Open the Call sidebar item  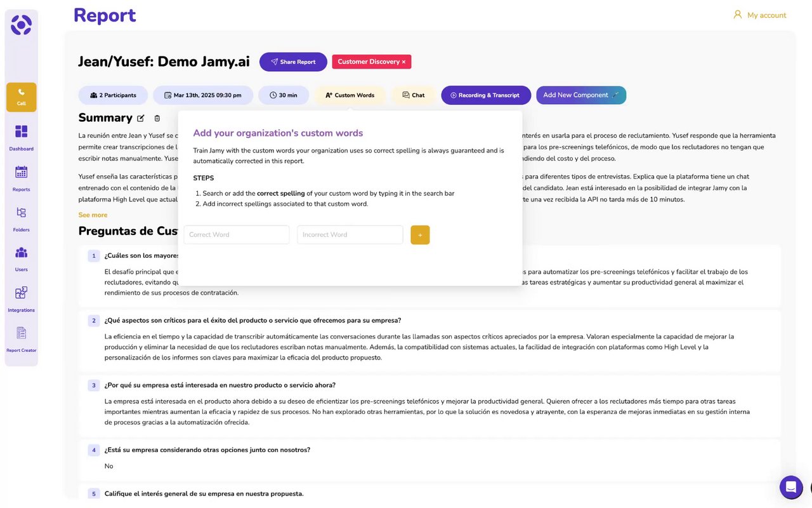point(22,97)
